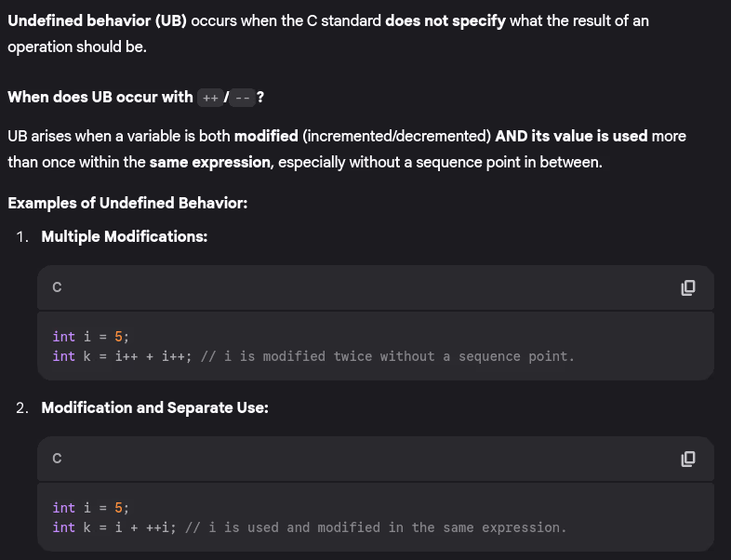Click 'int i = 5;' in the first code block

pyautogui.click(x=91, y=337)
